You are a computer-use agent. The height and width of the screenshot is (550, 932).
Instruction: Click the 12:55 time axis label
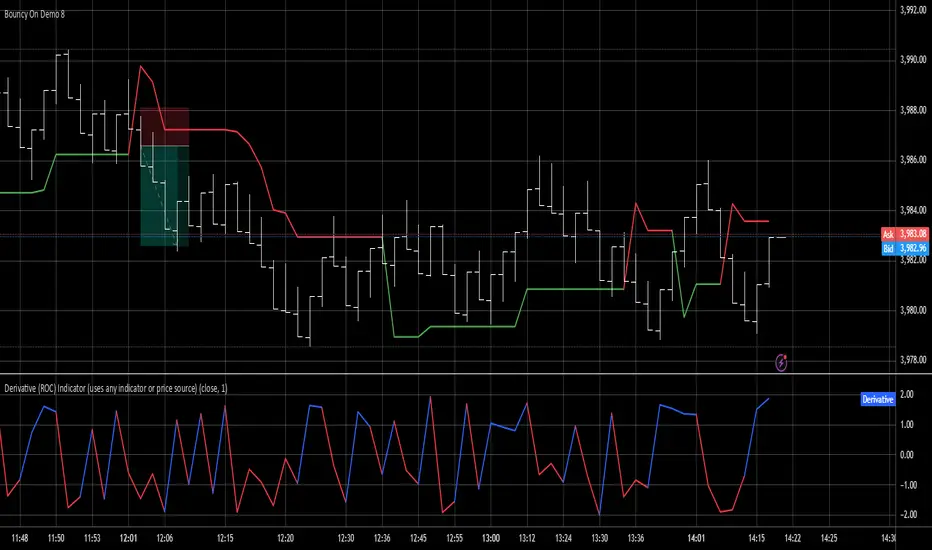click(455, 538)
